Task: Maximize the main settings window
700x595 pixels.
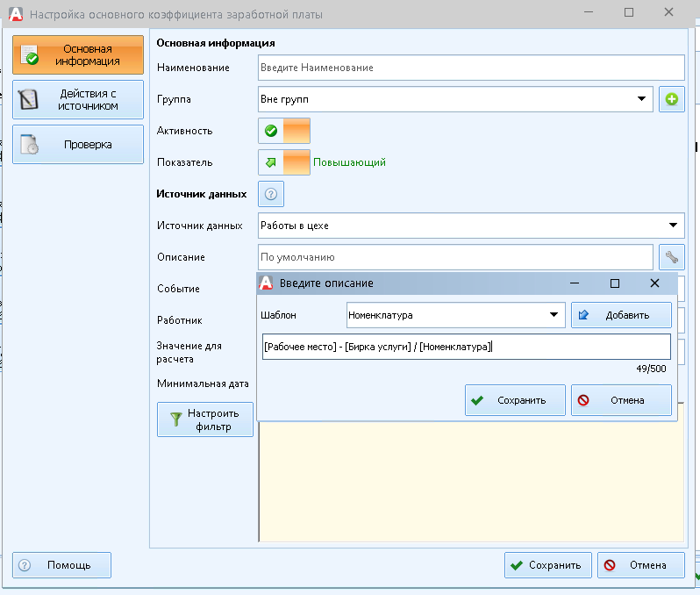Action: pyautogui.click(x=629, y=12)
